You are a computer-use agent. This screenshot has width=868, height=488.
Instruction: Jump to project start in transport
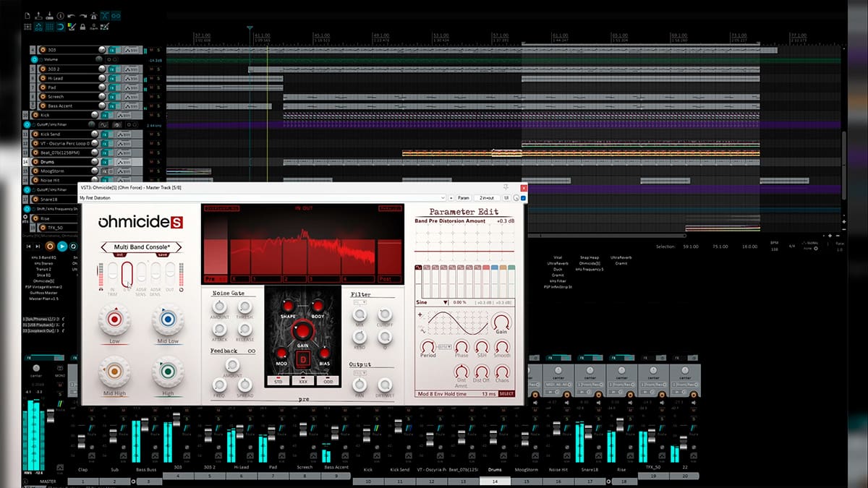pos(28,247)
